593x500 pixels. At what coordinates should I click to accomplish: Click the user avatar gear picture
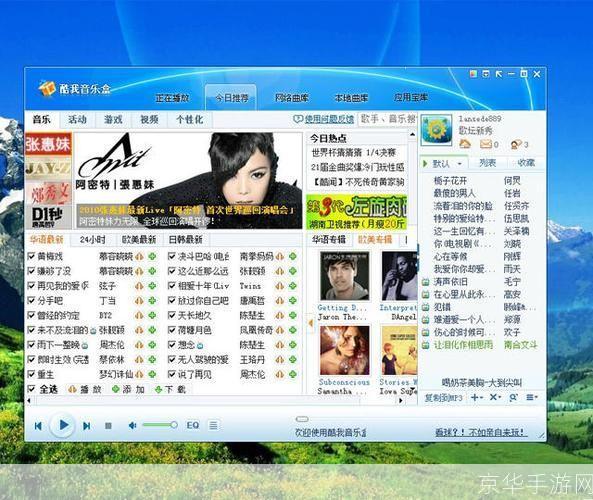(x=436, y=130)
